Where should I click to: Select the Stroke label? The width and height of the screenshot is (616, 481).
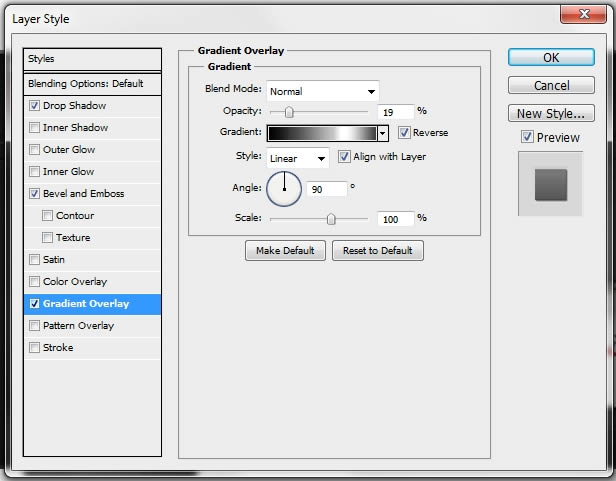[58, 347]
